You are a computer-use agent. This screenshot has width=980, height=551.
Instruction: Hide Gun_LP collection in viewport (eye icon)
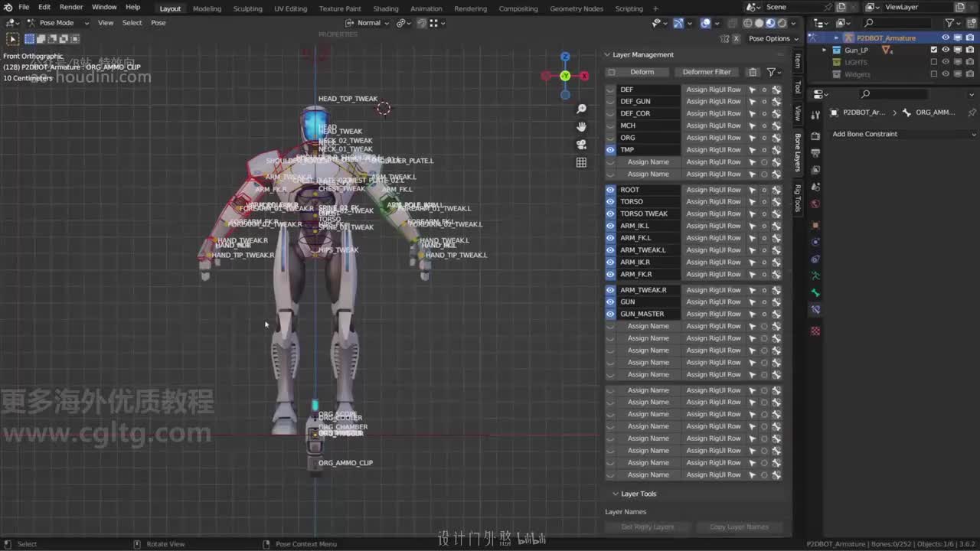[x=946, y=50]
